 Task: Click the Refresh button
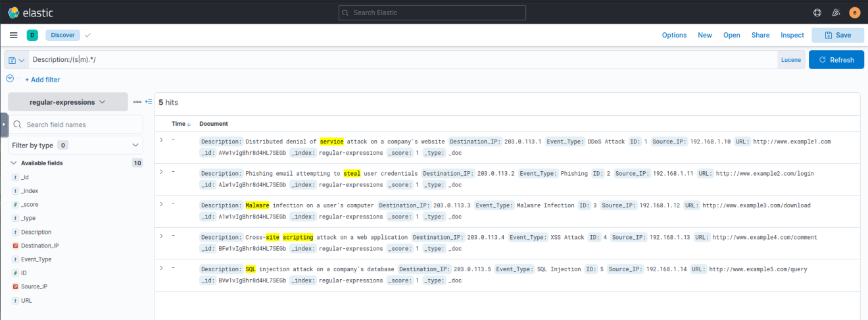(836, 60)
